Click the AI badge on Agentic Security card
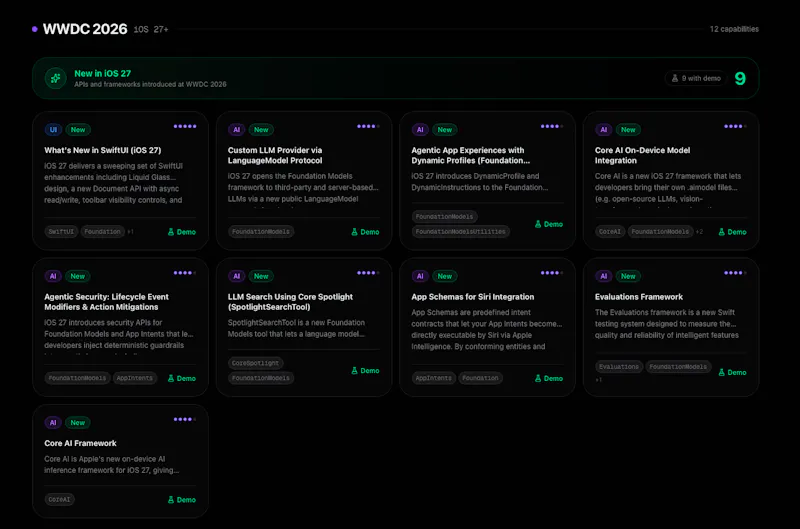This screenshot has height=529, width=800. coord(53,276)
